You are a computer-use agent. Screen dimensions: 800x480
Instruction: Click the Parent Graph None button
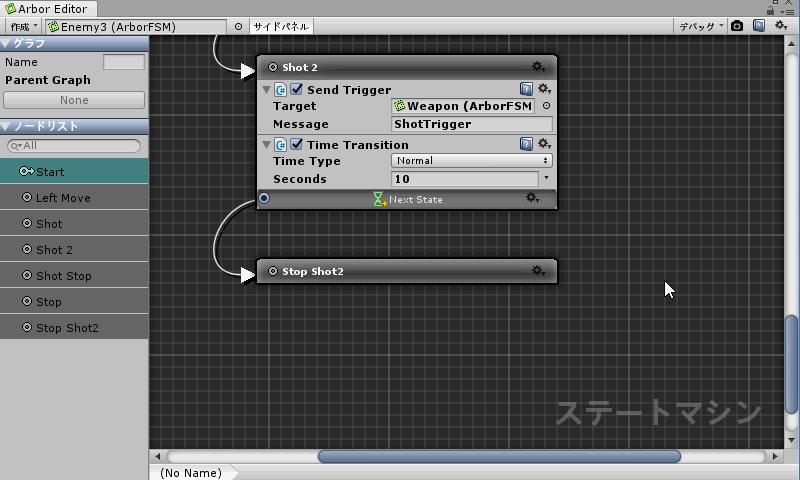click(x=74, y=100)
